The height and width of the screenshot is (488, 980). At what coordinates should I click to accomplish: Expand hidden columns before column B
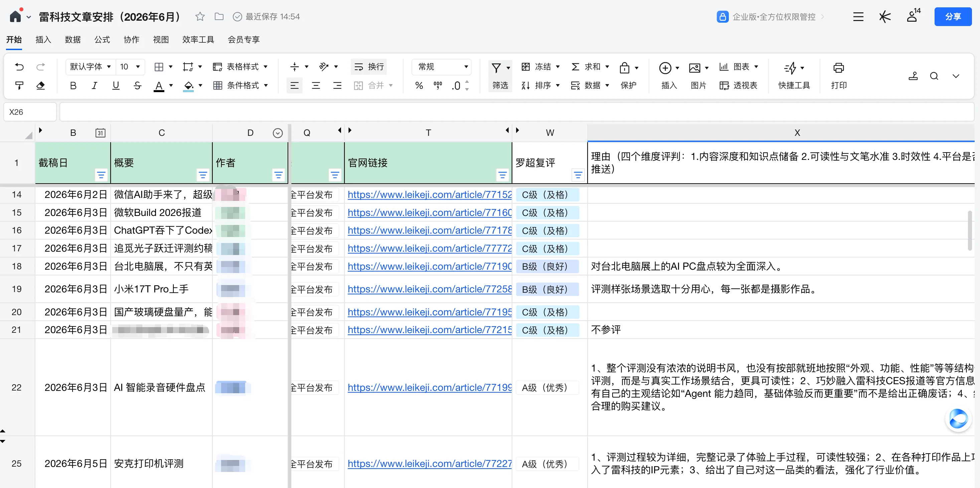pos(40,131)
